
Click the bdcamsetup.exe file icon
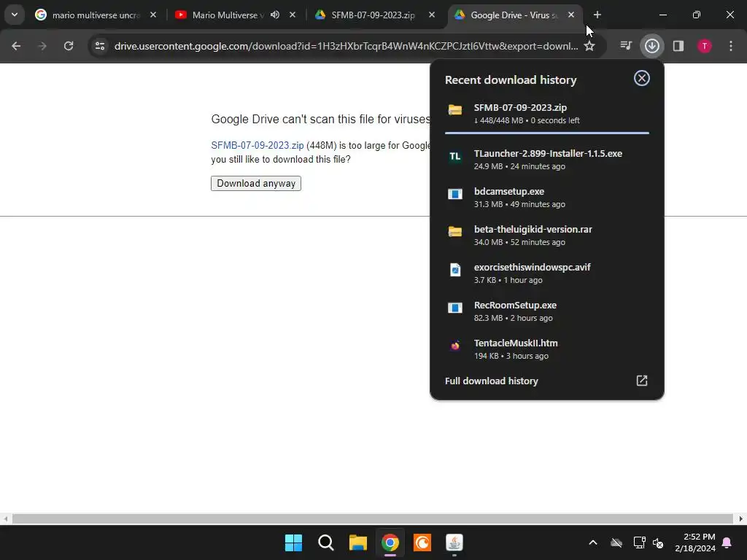(455, 194)
